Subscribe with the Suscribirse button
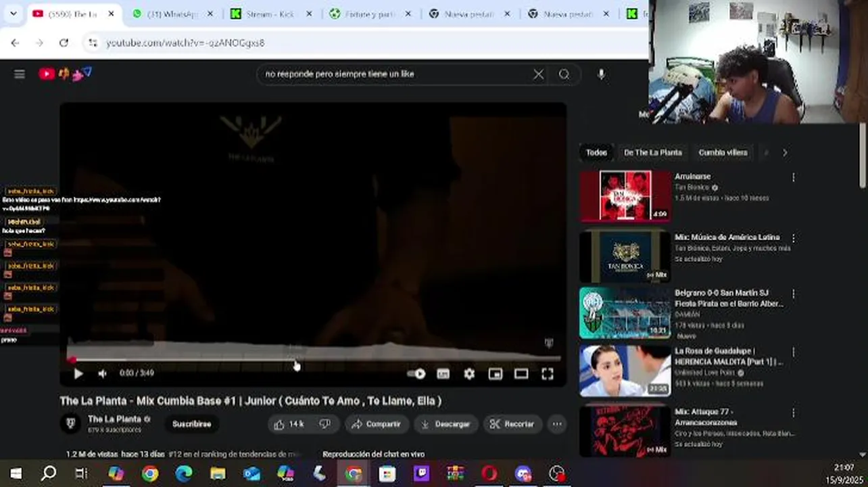 (x=191, y=424)
